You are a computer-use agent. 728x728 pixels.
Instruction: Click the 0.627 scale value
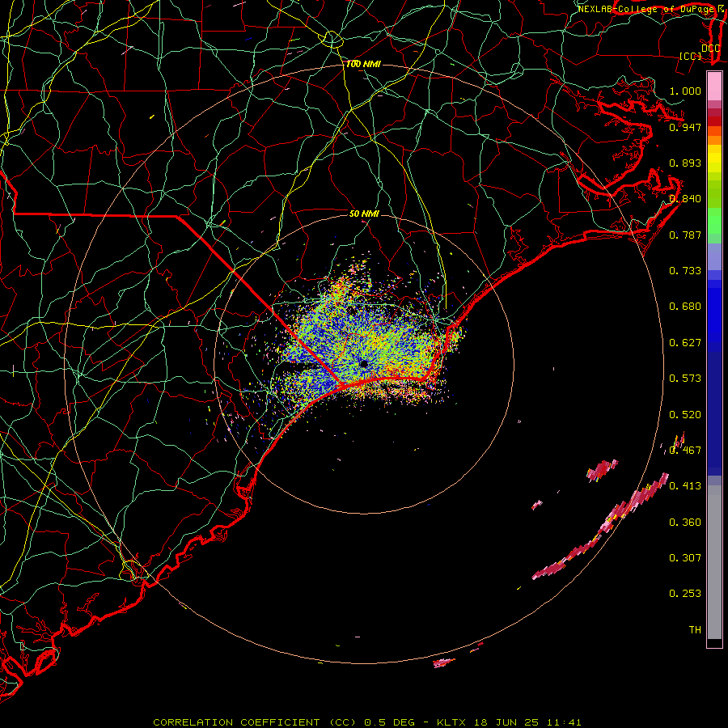coord(685,343)
